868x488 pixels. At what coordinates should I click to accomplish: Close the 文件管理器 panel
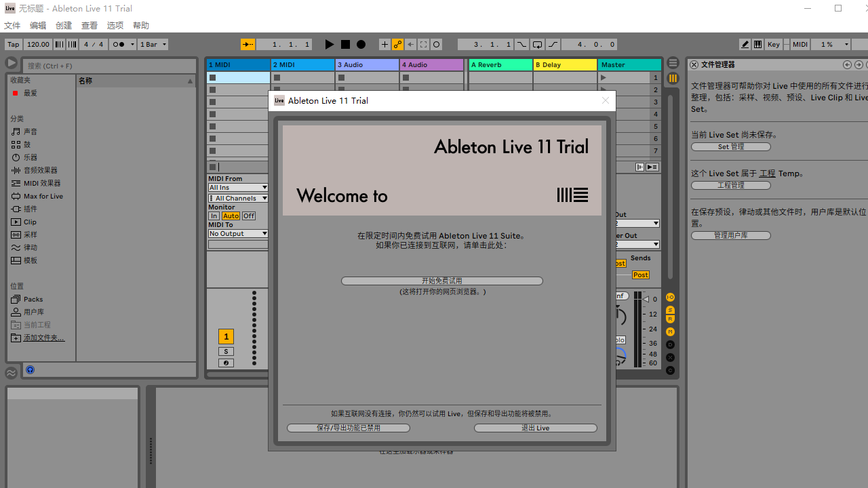(694, 64)
